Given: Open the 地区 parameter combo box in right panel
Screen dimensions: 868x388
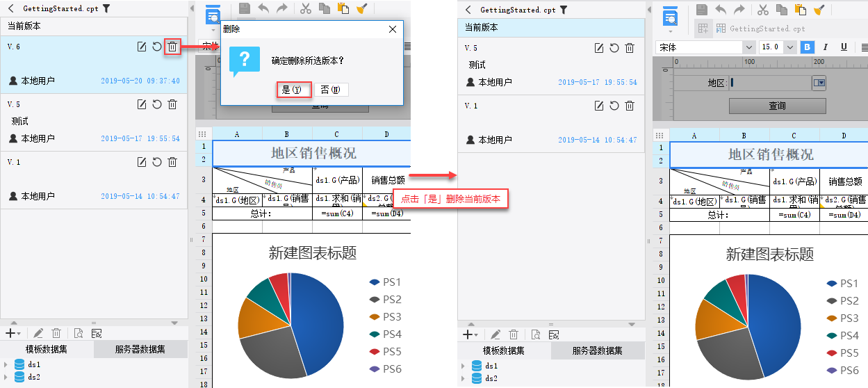Looking at the screenshot, I should click(x=819, y=83).
